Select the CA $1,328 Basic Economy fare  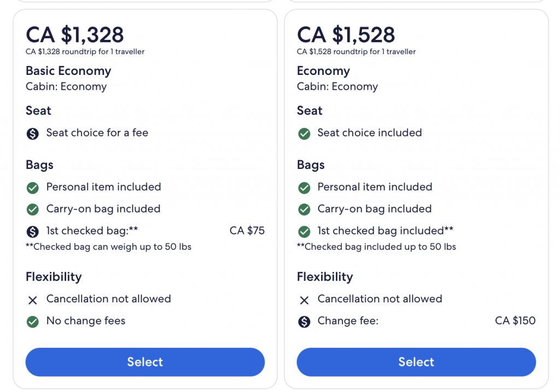(145, 362)
